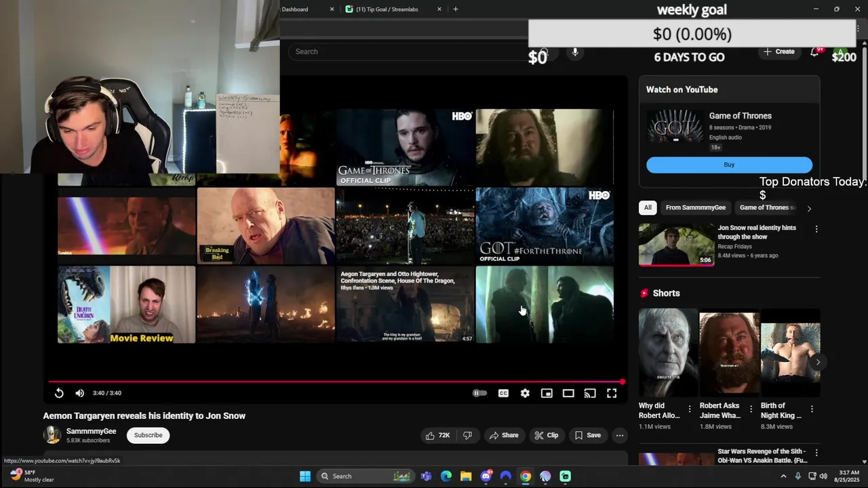Switch to theater mode
This screenshot has height=488, width=868.
point(568,393)
